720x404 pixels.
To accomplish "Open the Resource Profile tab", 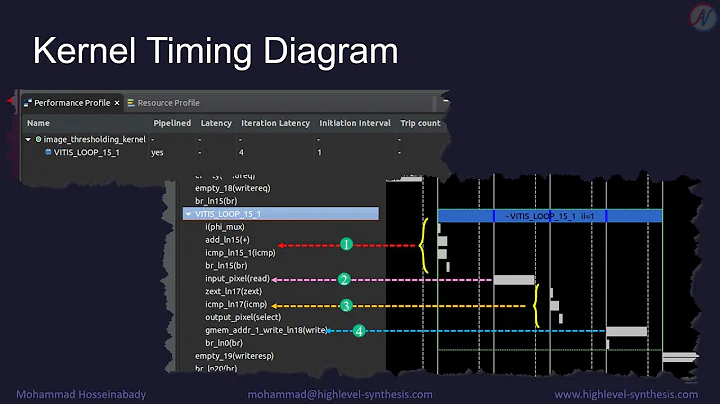I will tap(168, 103).
